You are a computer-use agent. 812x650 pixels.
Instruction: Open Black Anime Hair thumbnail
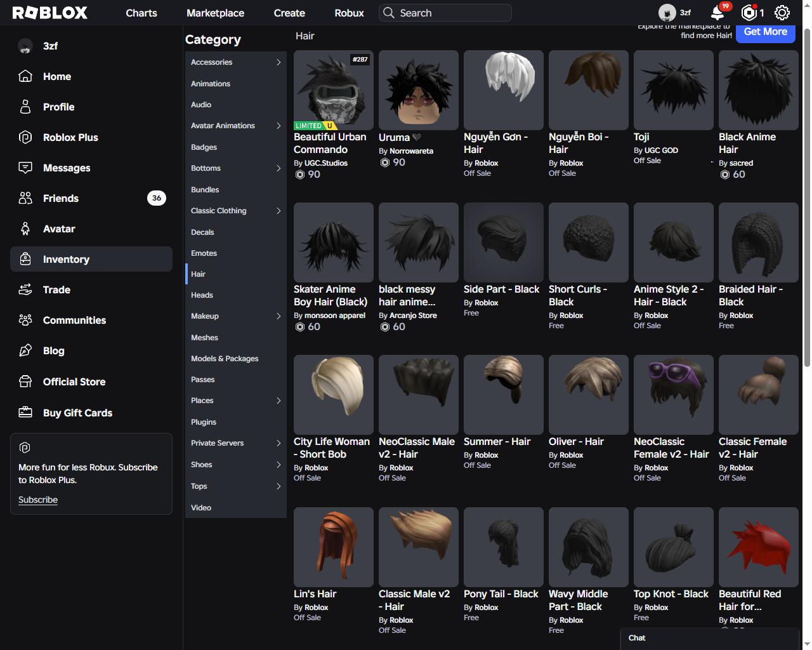click(x=759, y=90)
